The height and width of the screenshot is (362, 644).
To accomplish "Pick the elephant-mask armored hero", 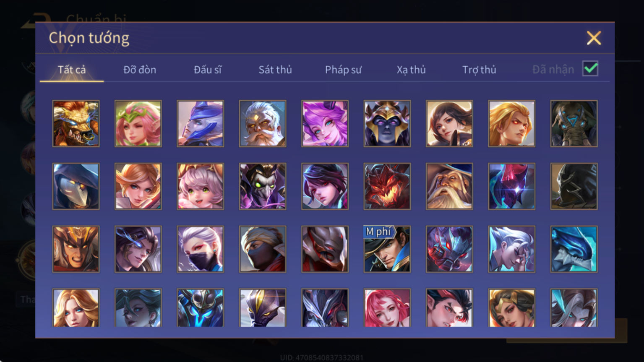I will point(574,124).
